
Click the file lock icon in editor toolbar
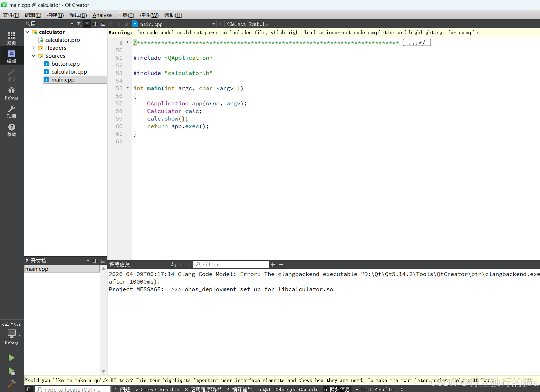click(127, 24)
